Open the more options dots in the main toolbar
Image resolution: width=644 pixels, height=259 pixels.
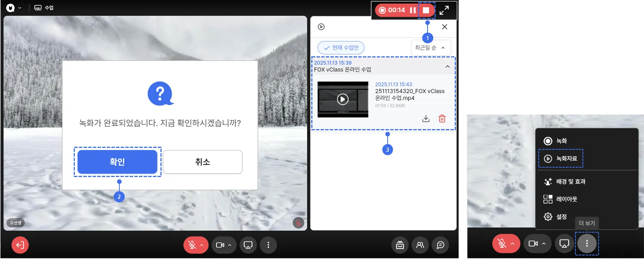268,245
